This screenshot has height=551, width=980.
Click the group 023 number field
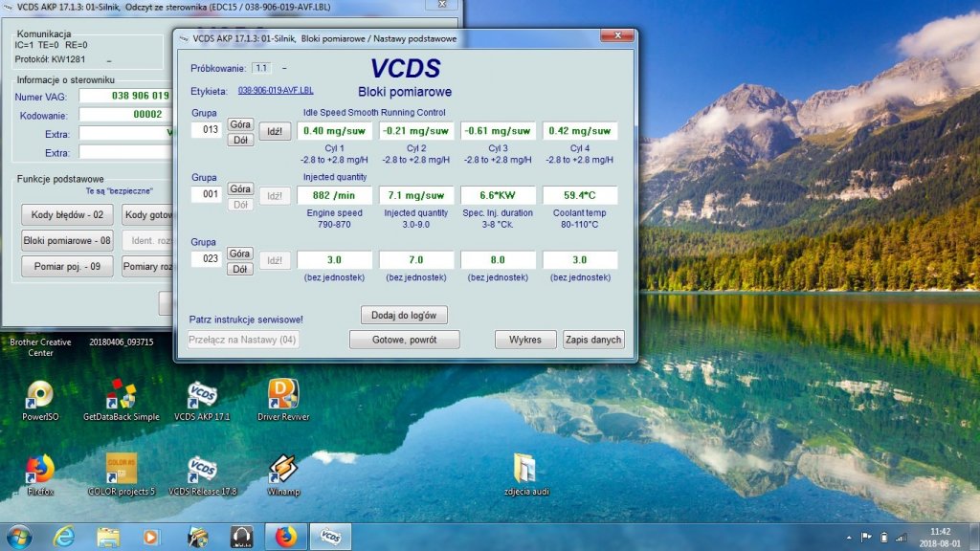click(x=207, y=258)
